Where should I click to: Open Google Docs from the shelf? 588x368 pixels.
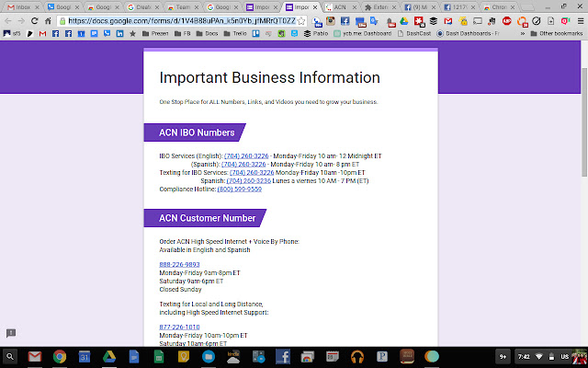134,356
